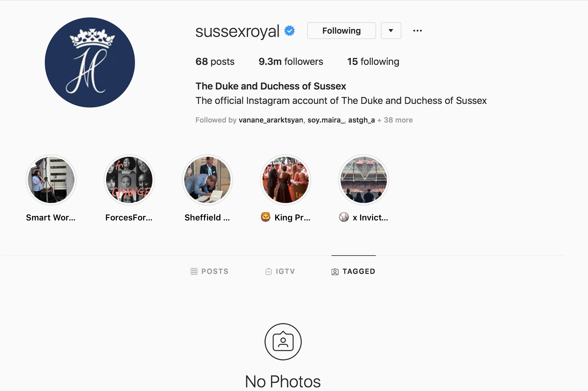This screenshot has height=391, width=588.
Task: Switch to the IGTV tab
Action: pos(280,271)
